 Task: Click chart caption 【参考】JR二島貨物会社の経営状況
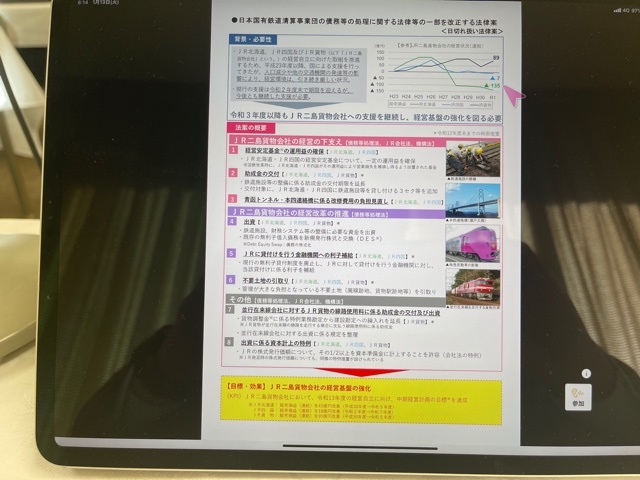tap(440, 46)
